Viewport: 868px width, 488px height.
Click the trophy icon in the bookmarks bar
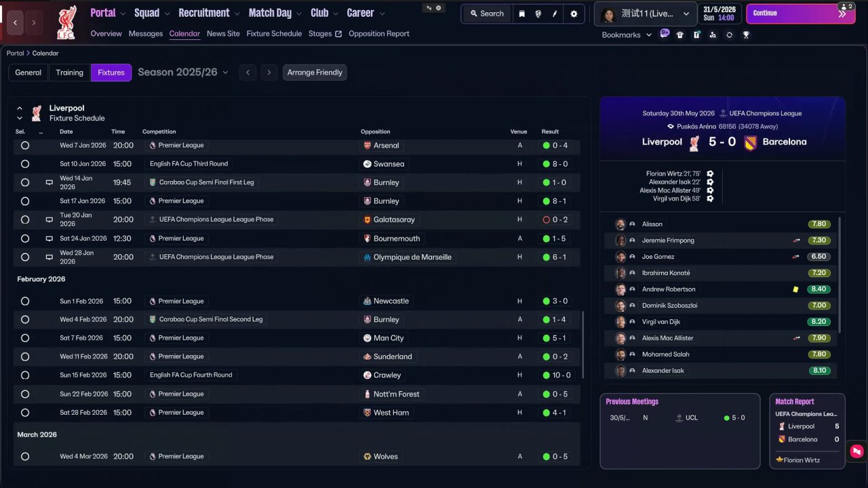746,35
